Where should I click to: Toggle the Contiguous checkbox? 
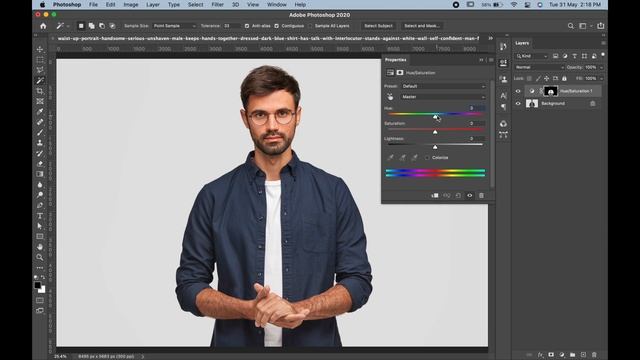coord(277,26)
